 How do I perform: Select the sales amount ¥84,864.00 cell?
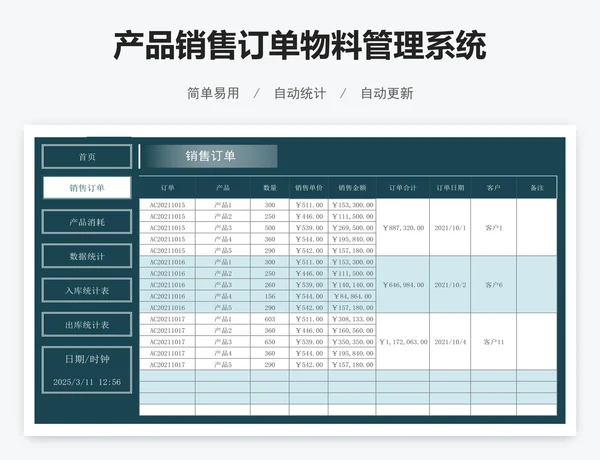[352, 296]
